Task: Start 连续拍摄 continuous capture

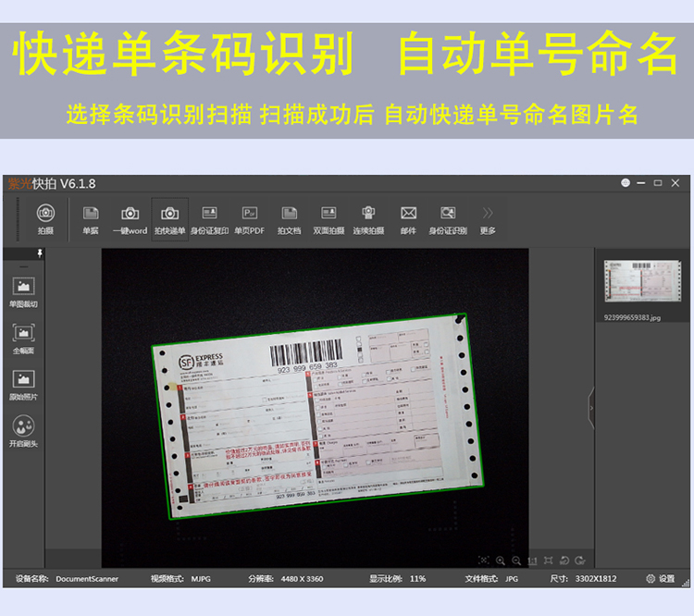Action: click(368, 219)
